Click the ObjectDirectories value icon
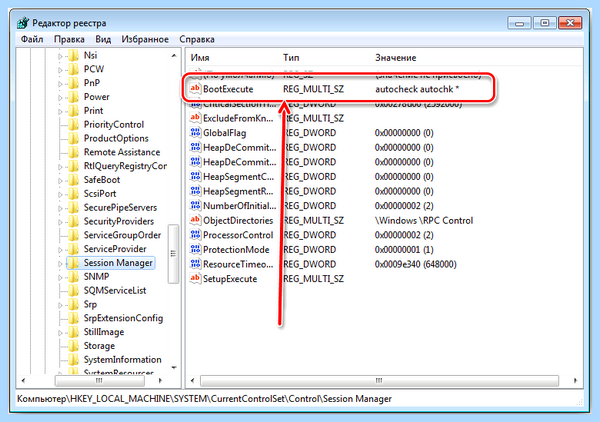This screenshot has width=600, height=422. click(x=195, y=220)
